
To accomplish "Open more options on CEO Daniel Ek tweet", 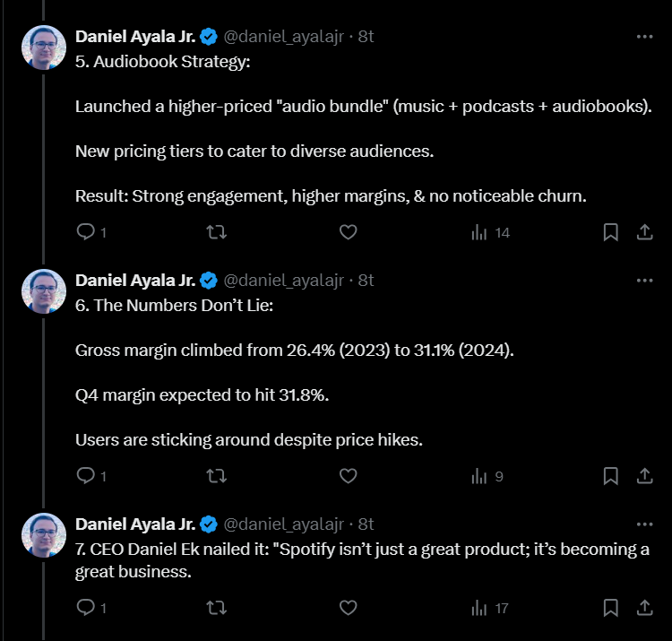I will pos(643,524).
